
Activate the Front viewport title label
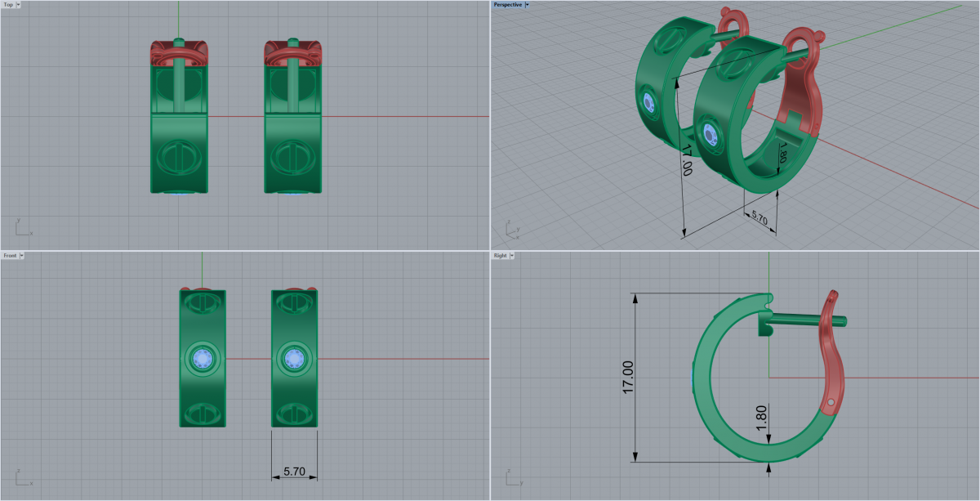pyautogui.click(x=10, y=256)
